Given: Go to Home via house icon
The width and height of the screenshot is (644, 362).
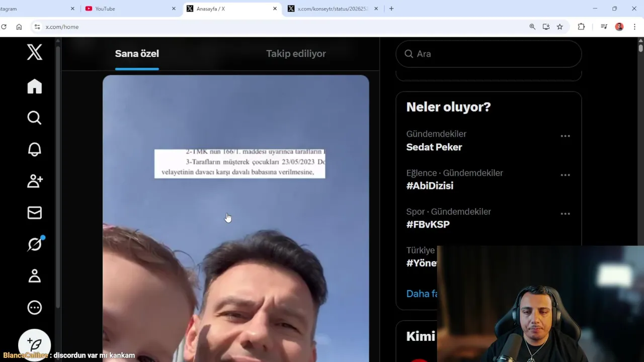Looking at the screenshot, I should coord(35,86).
